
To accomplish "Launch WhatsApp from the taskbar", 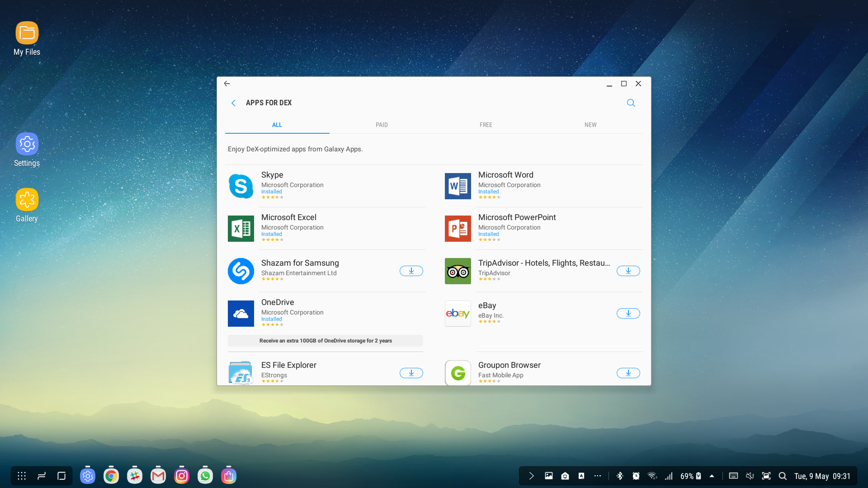I will coord(205,476).
